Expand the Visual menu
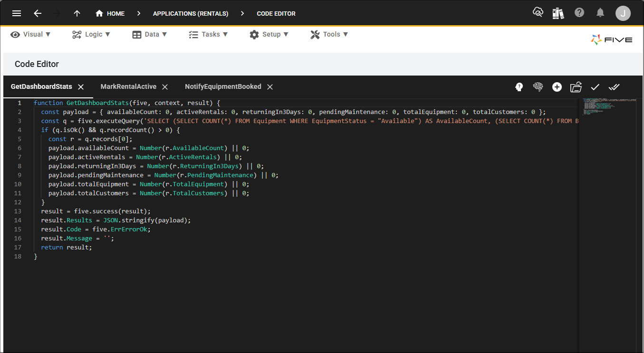 30,34
